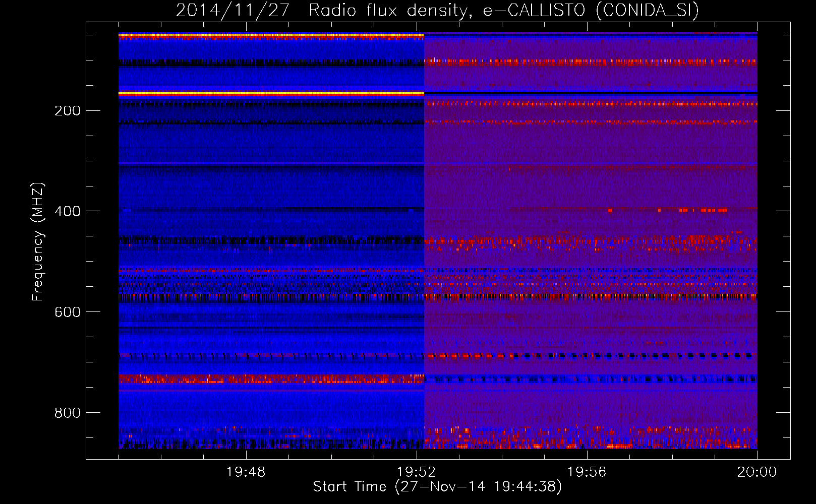The height and width of the screenshot is (504, 816).
Task: Click the 19:48 time tick label
Action: point(246,472)
